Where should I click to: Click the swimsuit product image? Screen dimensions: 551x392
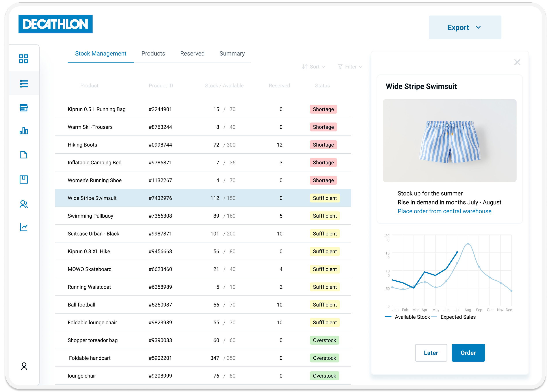click(449, 141)
